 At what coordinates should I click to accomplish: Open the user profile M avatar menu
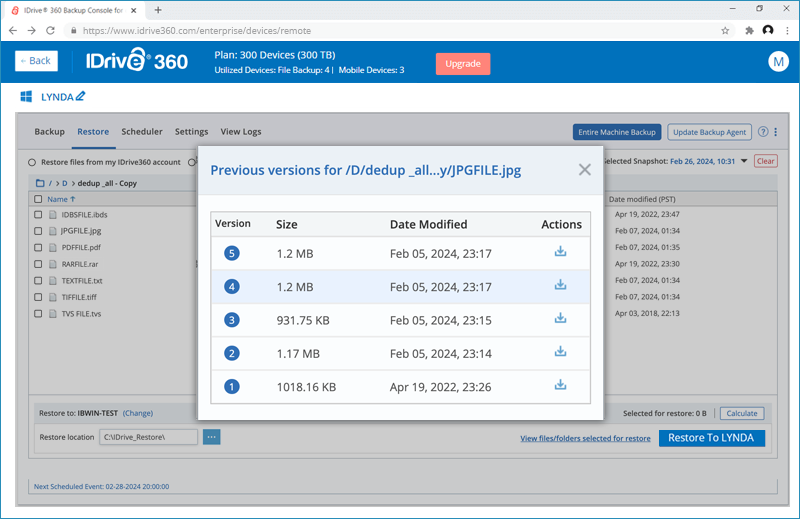point(778,62)
